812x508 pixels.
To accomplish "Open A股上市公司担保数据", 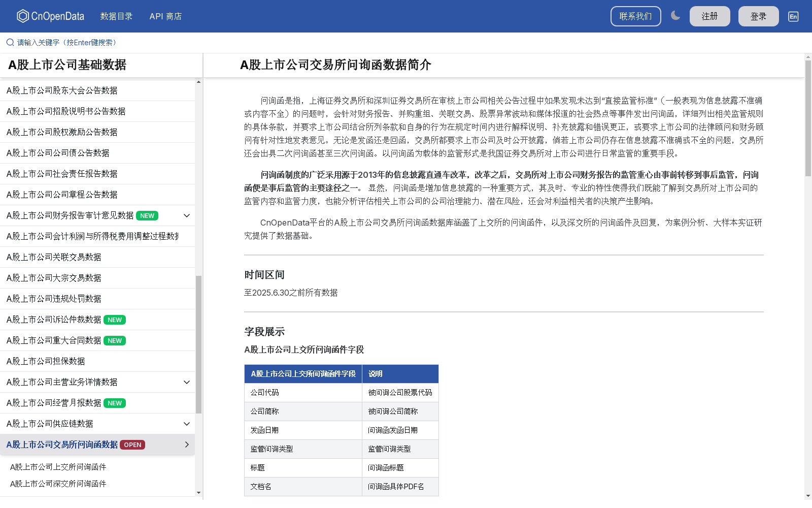I will [97, 361].
